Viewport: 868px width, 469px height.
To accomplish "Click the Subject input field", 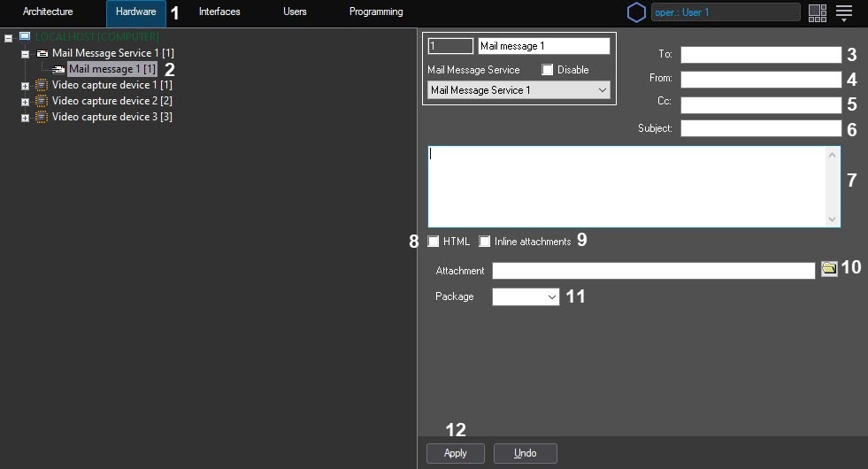I will (761, 128).
